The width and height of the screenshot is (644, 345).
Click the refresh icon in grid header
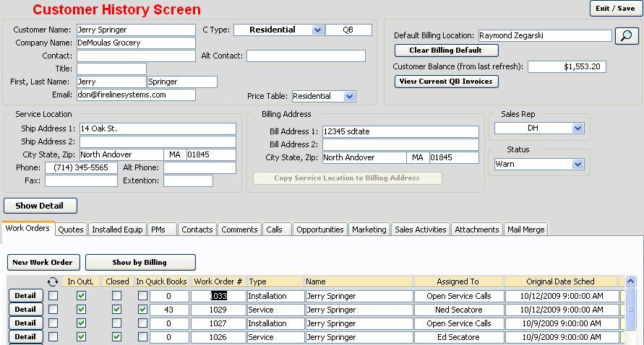click(x=53, y=282)
